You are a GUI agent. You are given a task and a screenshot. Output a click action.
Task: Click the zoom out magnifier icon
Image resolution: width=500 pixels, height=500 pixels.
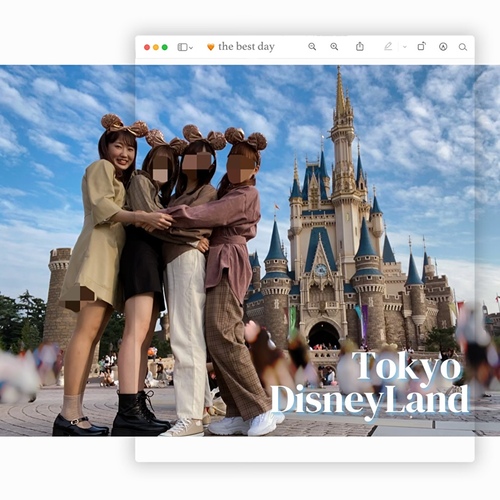pyautogui.click(x=312, y=47)
